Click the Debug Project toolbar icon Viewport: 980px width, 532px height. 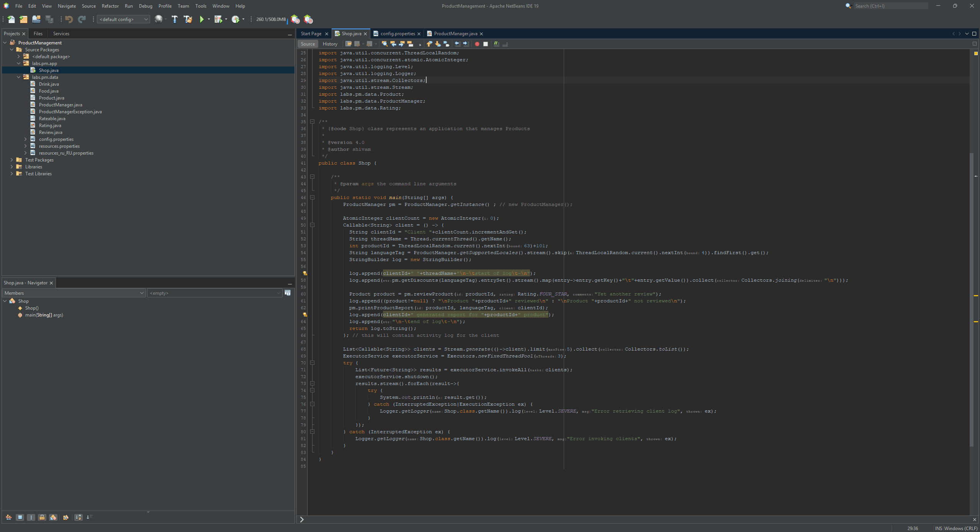tap(218, 19)
